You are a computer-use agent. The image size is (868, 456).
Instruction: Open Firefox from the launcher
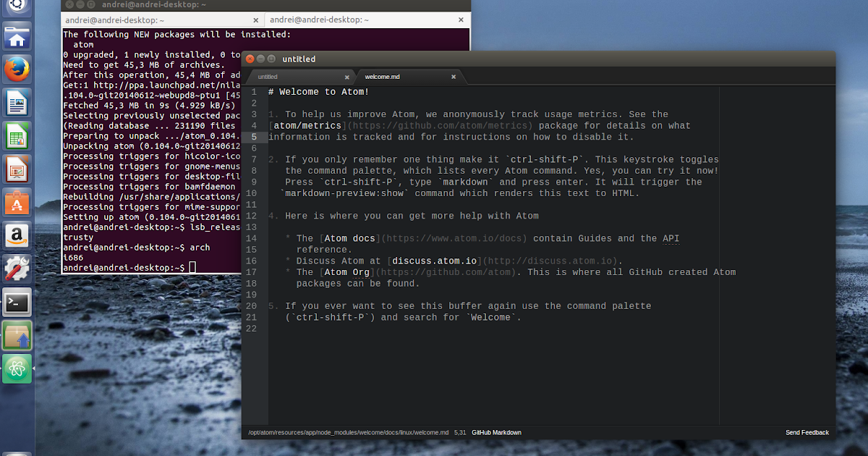click(x=16, y=69)
